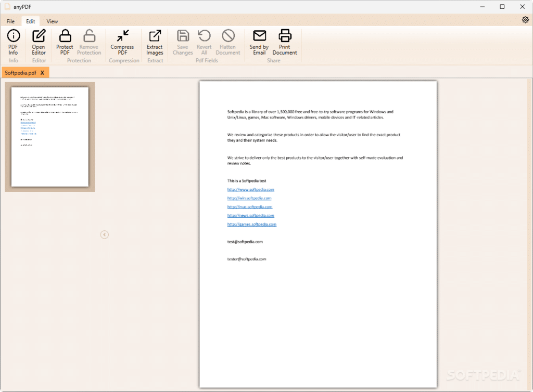Launch the Open Editor tool

pos(39,42)
